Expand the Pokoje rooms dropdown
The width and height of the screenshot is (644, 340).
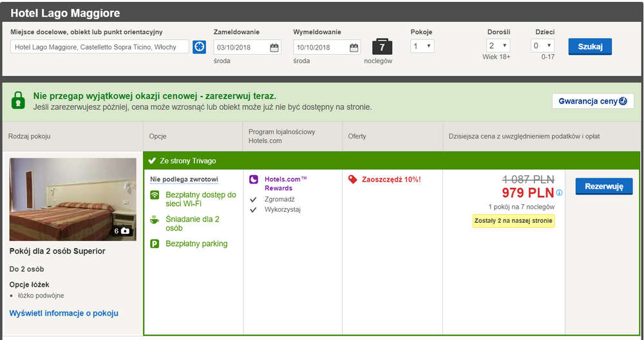(x=423, y=46)
